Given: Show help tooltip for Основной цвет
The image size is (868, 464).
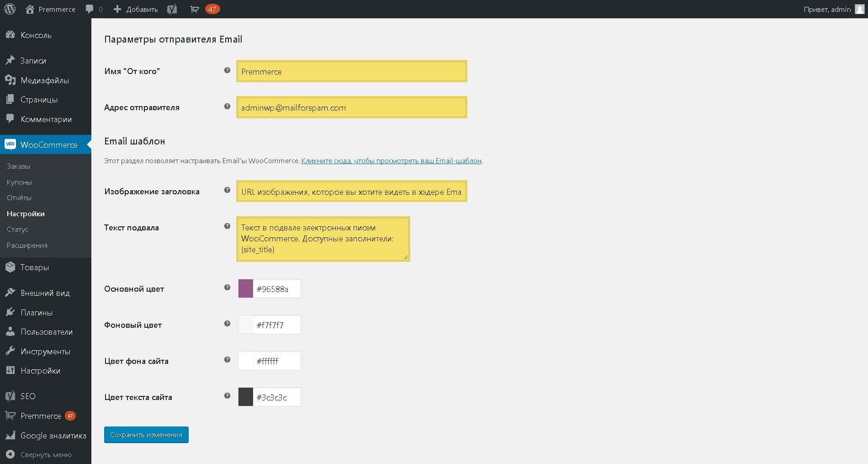Looking at the screenshot, I should coord(227,288).
